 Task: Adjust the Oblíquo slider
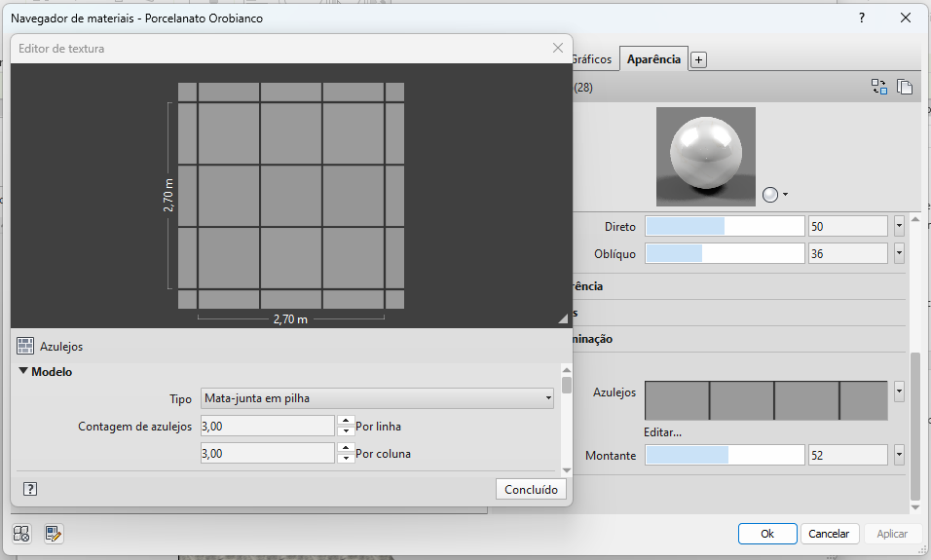pos(725,253)
